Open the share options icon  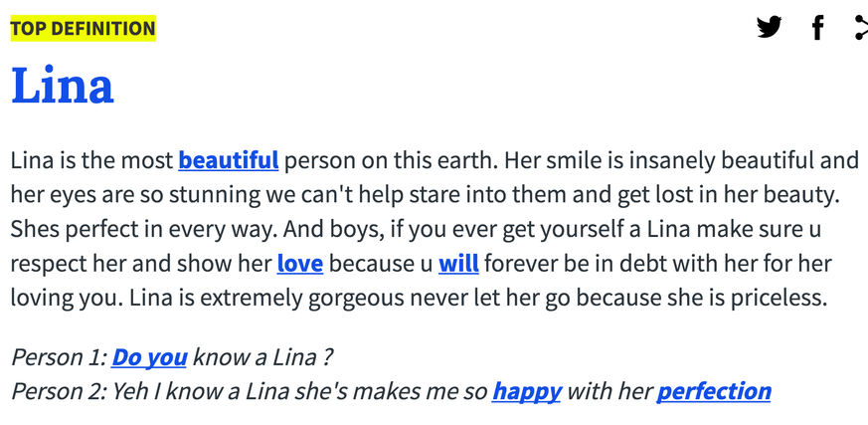(x=861, y=27)
